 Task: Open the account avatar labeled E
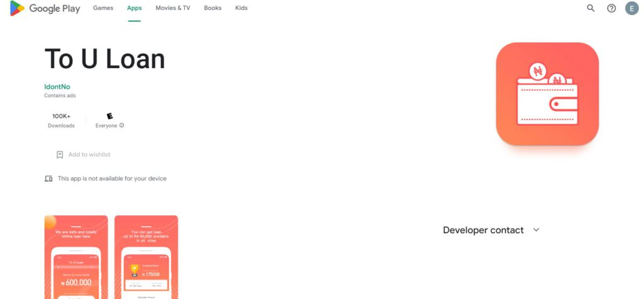click(631, 8)
